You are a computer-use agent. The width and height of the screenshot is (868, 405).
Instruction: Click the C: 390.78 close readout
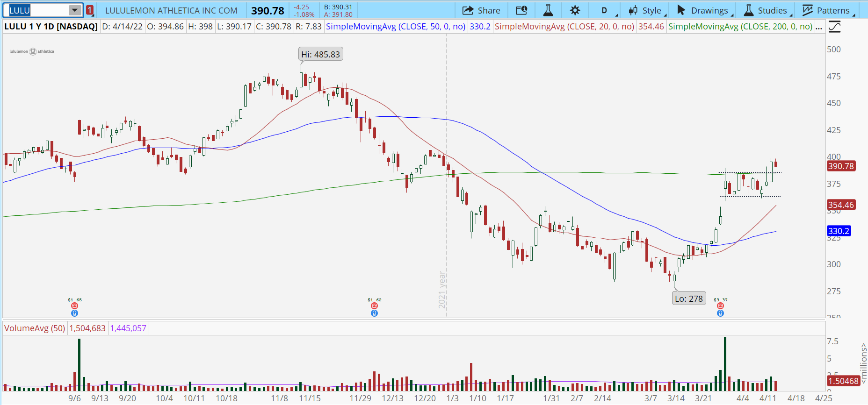(x=274, y=27)
